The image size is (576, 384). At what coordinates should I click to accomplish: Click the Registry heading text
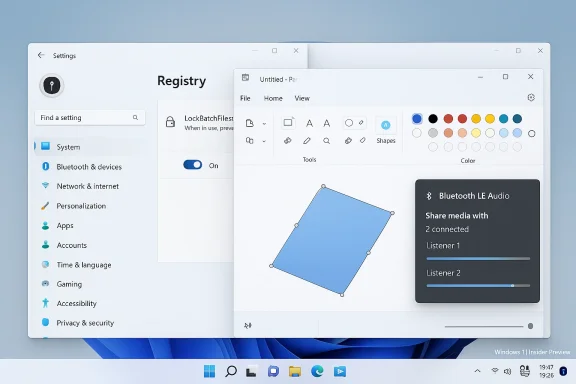click(181, 80)
